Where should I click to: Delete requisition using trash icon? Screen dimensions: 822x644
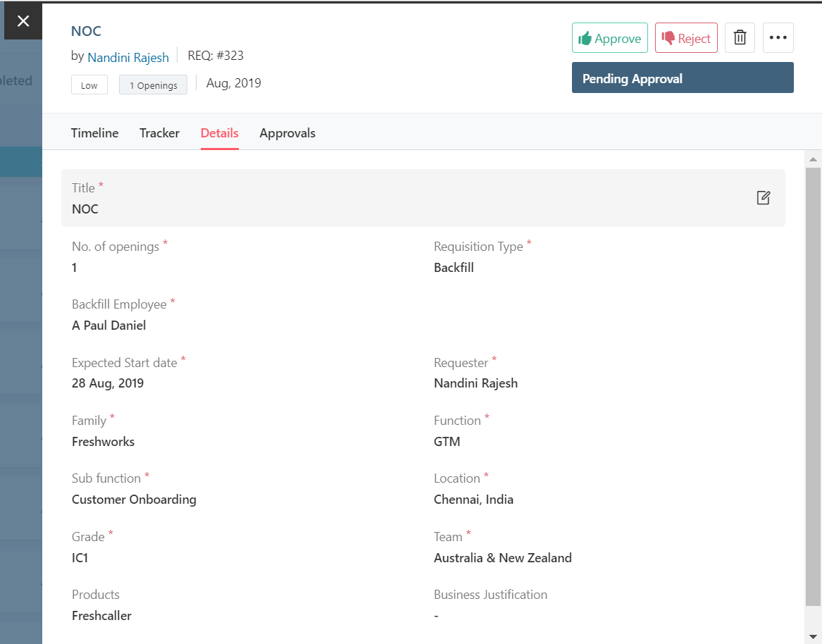point(740,38)
